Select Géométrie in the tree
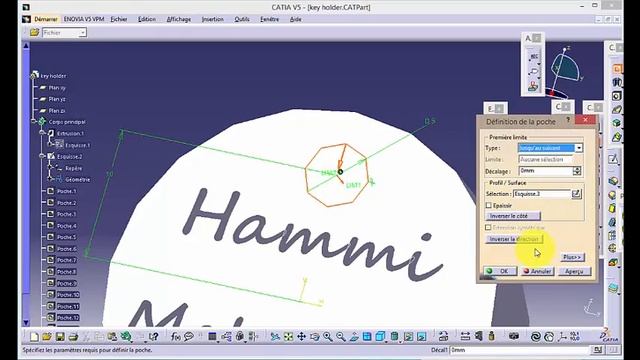The height and width of the screenshot is (360, 640). point(77,179)
